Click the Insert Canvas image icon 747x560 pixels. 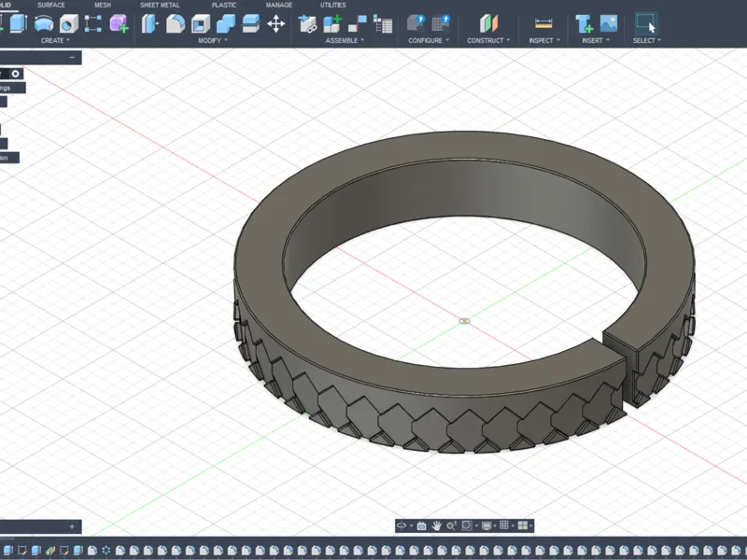(x=609, y=23)
